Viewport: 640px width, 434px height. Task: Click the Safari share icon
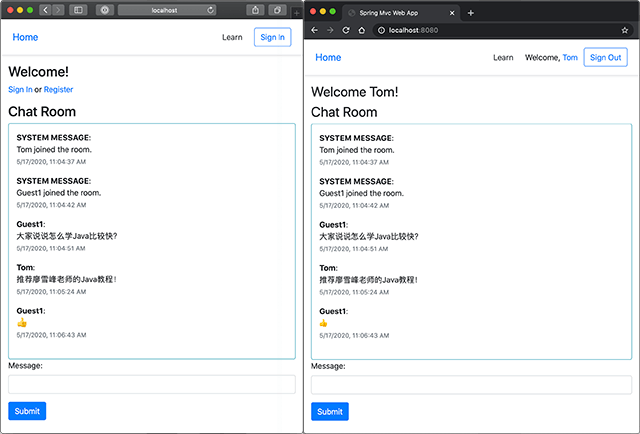coord(255,9)
